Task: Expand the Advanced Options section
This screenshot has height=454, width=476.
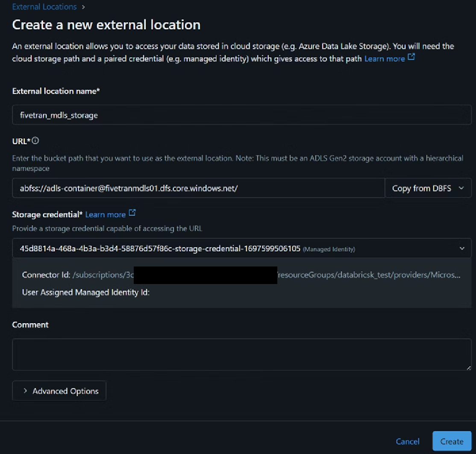Action: (x=59, y=391)
